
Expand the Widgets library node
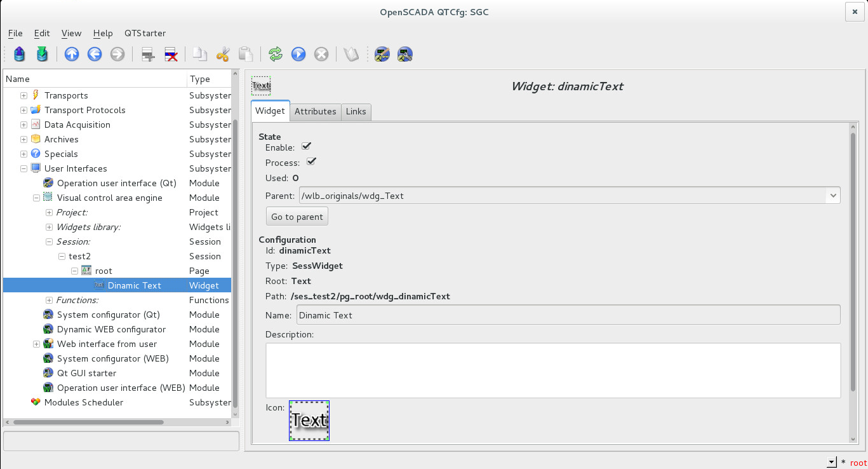[49, 227]
